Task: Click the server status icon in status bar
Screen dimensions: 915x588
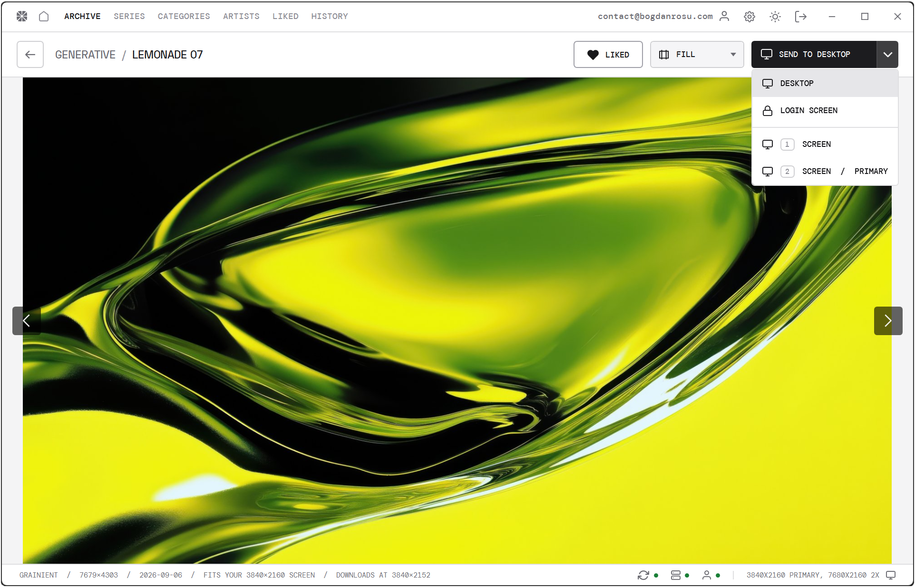Action: point(675,576)
